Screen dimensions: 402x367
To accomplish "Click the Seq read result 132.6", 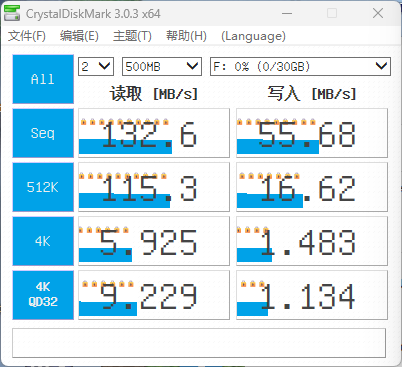I will (x=154, y=133).
